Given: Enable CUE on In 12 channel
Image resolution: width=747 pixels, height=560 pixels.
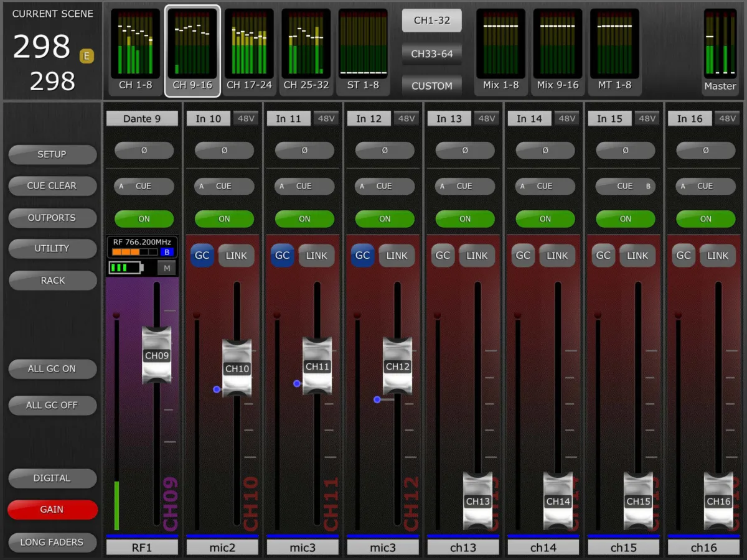Looking at the screenshot, I should tap(385, 186).
